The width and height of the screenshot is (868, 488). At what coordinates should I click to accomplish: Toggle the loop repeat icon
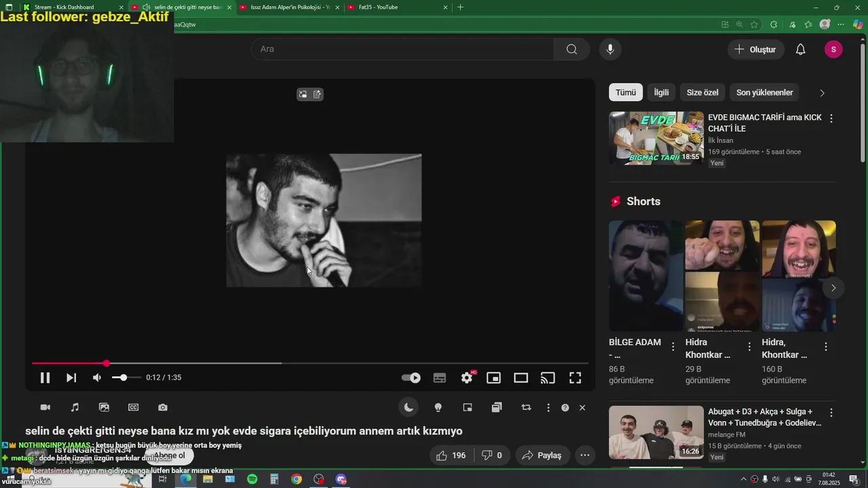coord(526,407)
